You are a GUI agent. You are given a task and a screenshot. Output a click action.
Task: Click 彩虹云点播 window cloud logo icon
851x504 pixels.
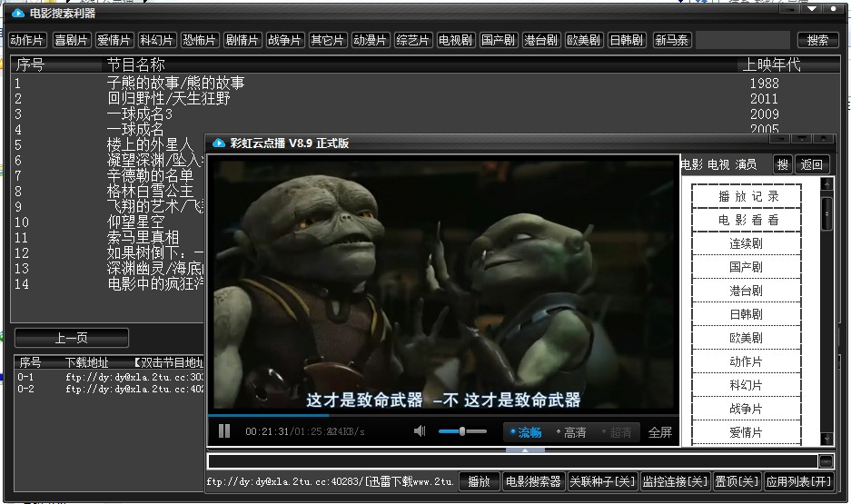point(219,143)
